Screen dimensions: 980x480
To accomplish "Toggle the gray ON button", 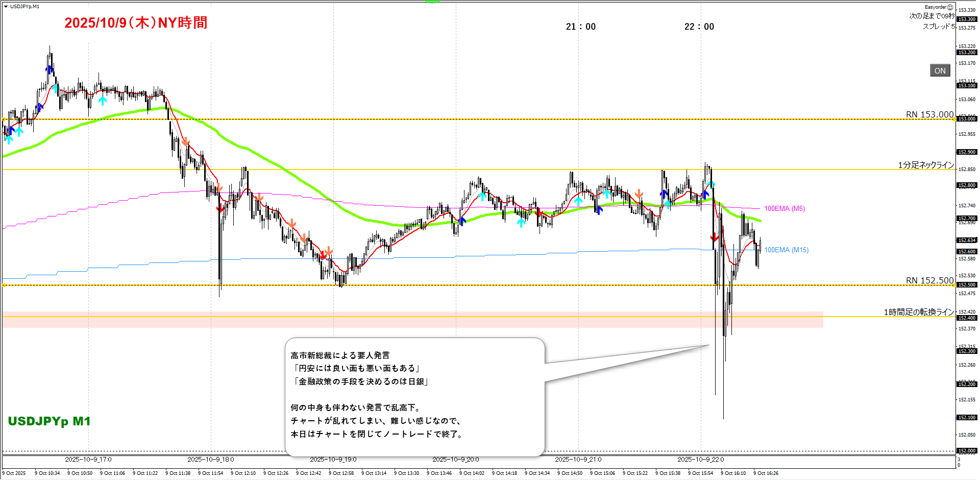I will tap(940, 71).
